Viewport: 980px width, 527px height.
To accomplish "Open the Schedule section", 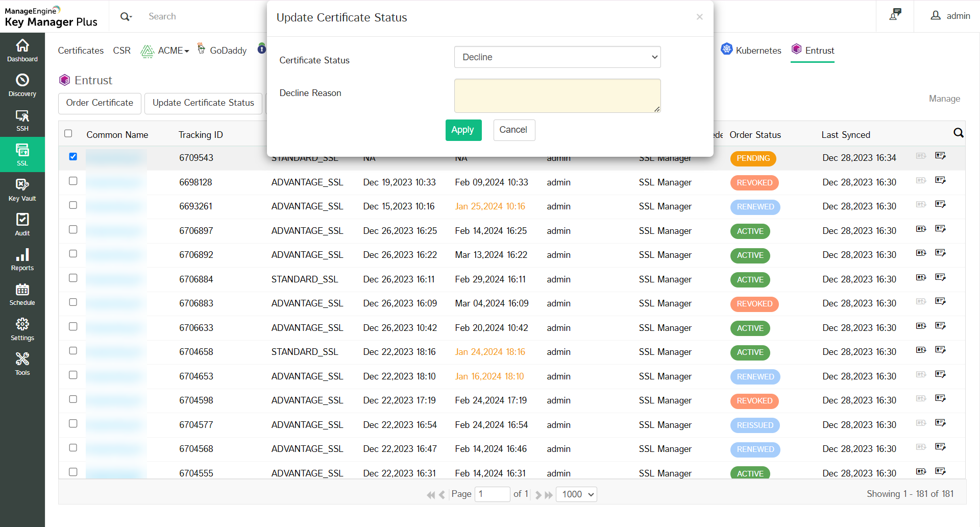I will click(22, 294).
